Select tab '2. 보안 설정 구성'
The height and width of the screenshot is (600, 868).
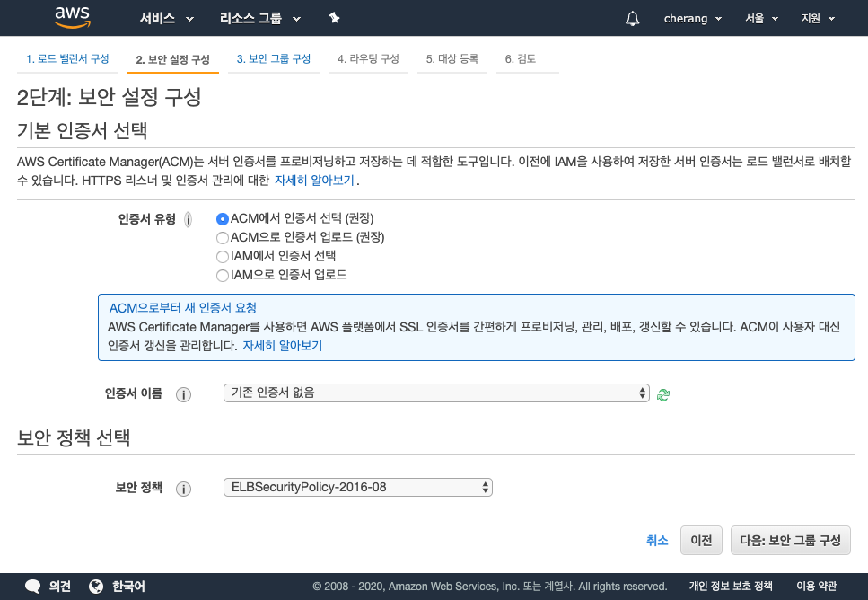coord(172,59)
